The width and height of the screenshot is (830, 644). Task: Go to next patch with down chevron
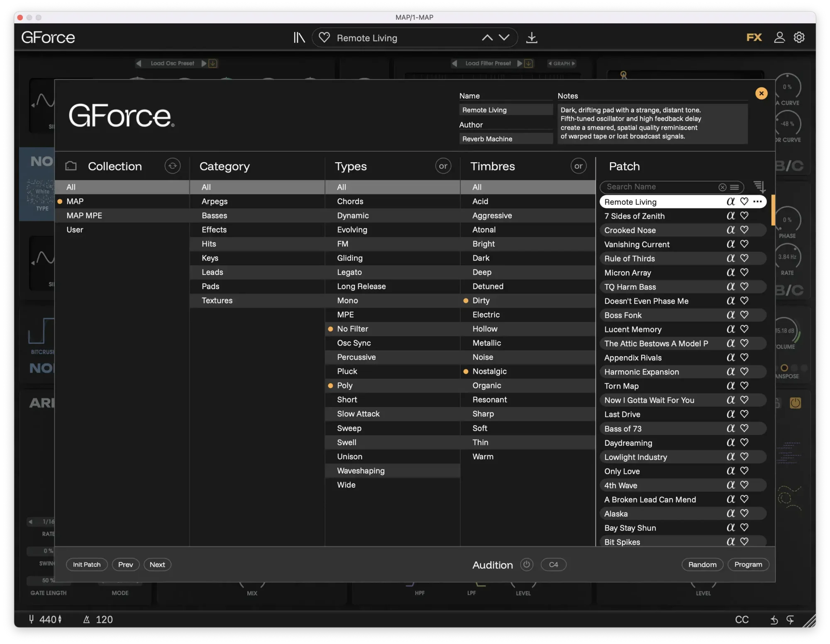point(504,38)
